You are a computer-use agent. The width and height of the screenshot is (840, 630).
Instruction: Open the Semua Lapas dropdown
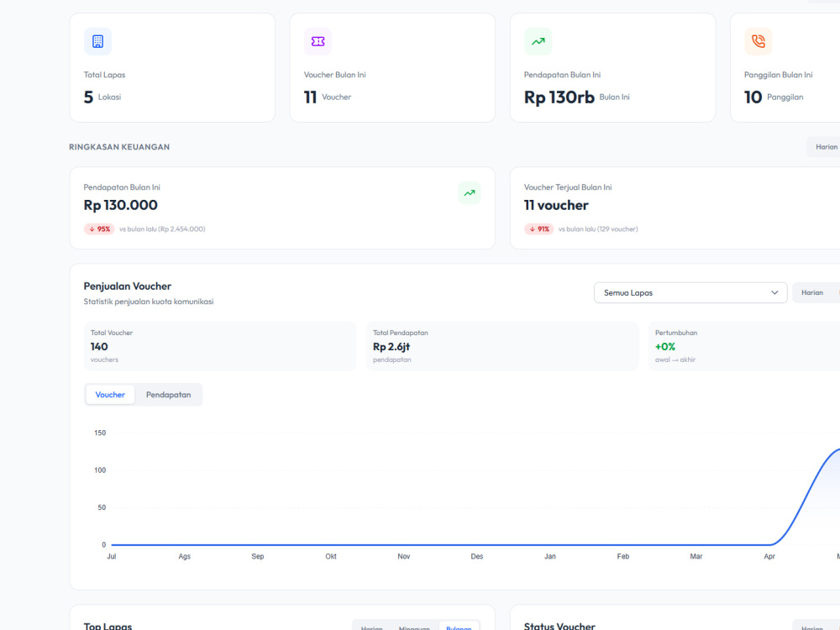click(690, 292)
